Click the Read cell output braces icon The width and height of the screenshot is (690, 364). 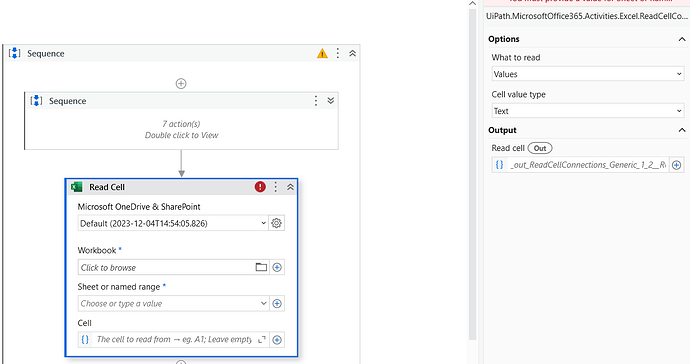coord(499,165)
